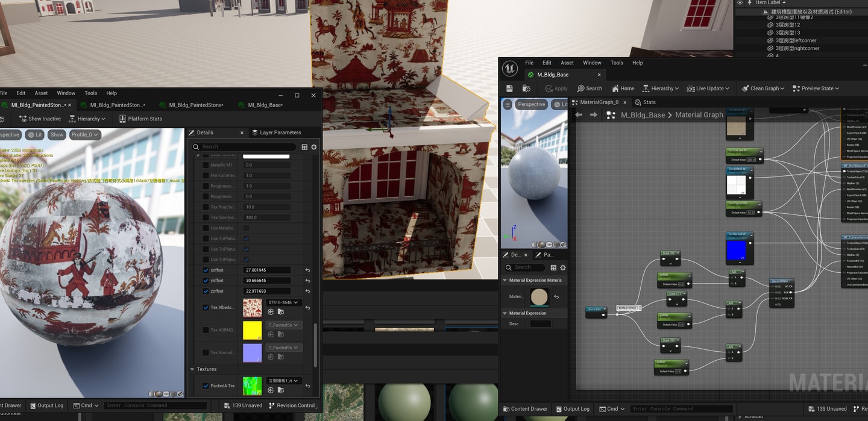The height and width of the screenshot is (421, 868).
Task: Navigate back with the graph left arrow
Action: (579, 114)
